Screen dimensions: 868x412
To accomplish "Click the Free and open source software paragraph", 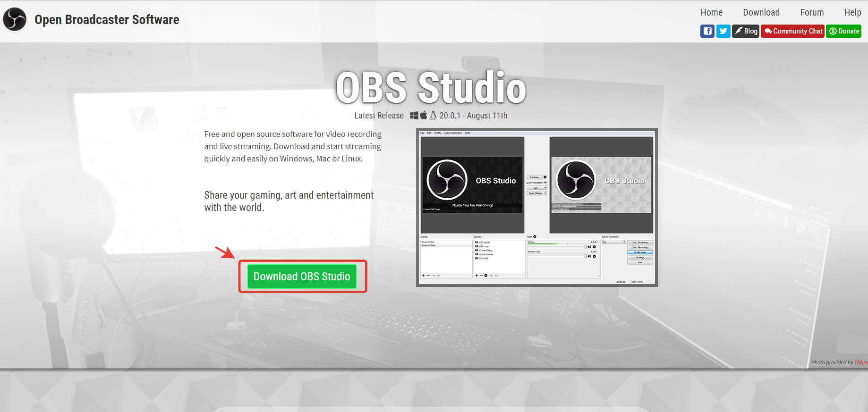I will [293, 146].
